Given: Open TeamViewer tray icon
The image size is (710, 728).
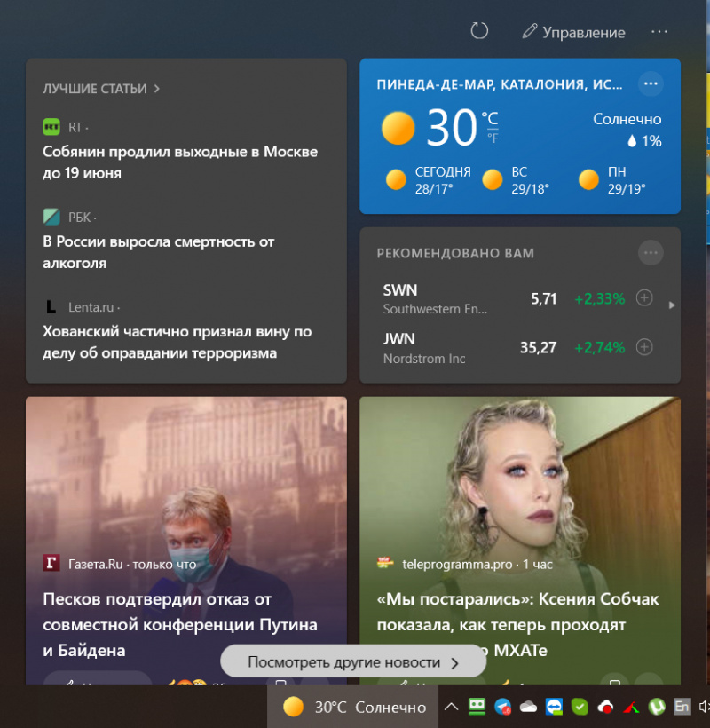Looking at the screenshot, I should 555,707.
